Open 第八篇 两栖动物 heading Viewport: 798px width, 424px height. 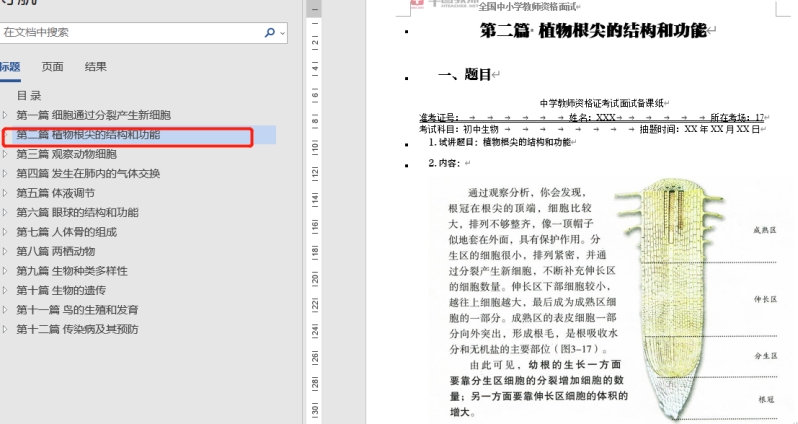click(x=56, y=251)
